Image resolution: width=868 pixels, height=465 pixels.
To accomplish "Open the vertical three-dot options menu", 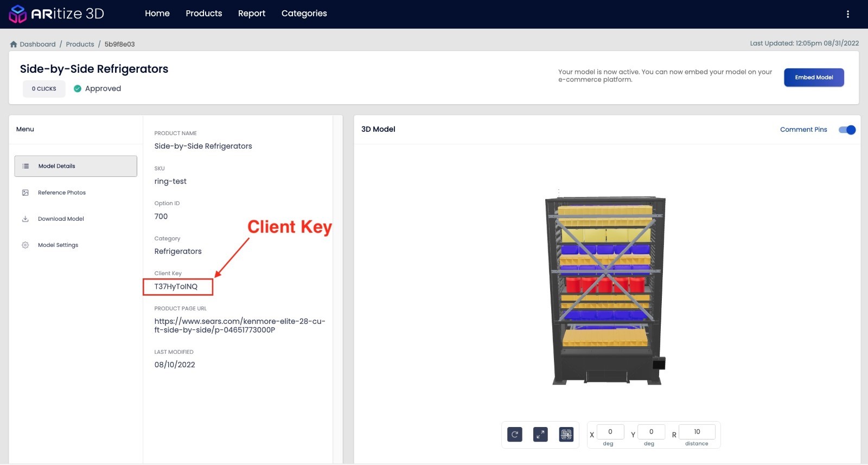I will [848, 14].
